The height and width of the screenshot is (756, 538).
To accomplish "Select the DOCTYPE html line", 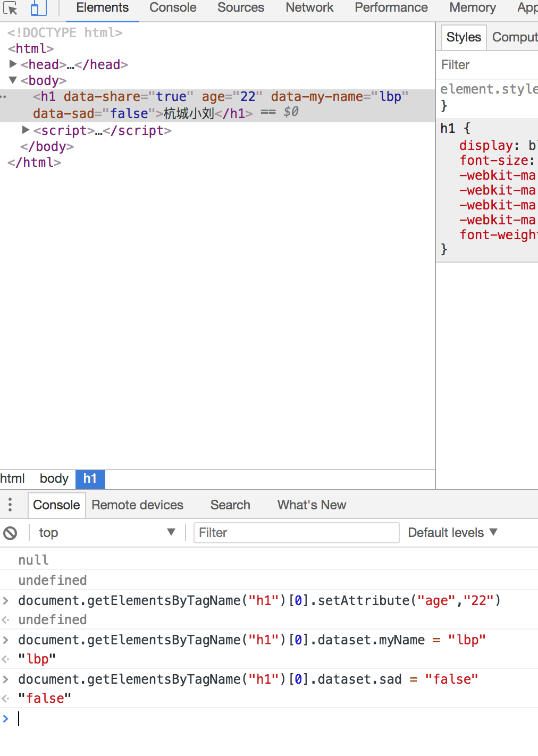I will tap(65, 32).
